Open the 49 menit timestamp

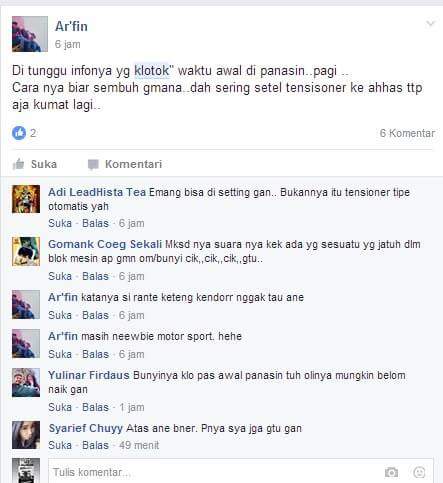[139, 445]
